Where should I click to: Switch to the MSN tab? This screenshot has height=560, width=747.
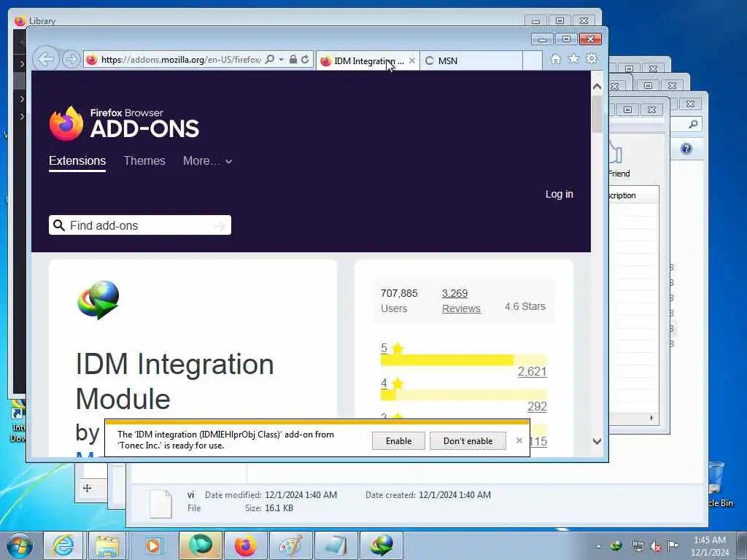(x=471, y=61)
